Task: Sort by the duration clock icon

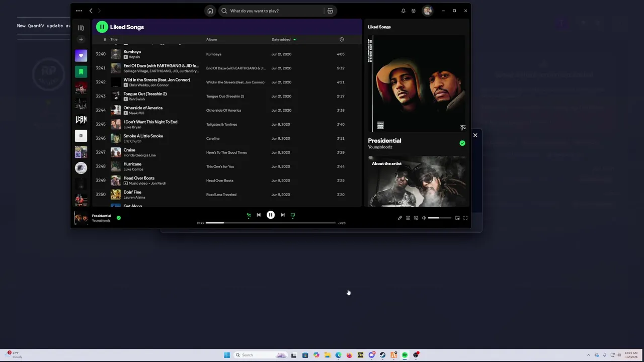Action: [x=342, y=39]
